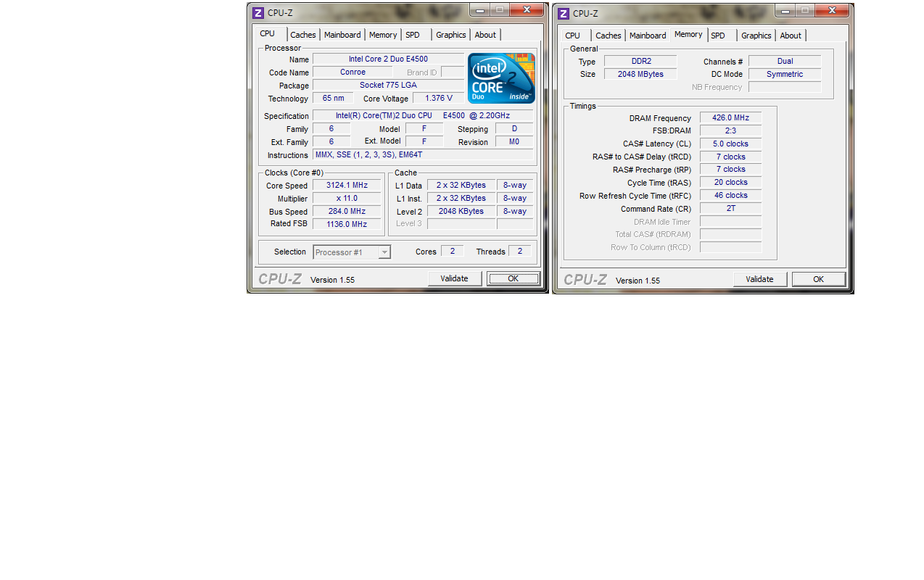Click the CPU-Z logo icon in right window title bar
This screenshot has width=924, height=580.
point(564,14)
